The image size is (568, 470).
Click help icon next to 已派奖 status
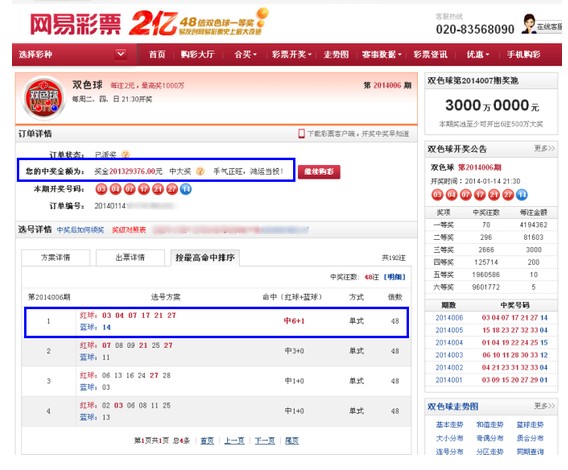coord(125,155)
